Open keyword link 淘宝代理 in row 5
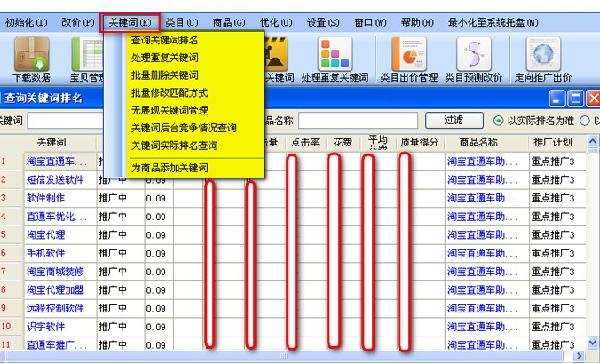This screenshot has width=600, height=364. (46, 235)
